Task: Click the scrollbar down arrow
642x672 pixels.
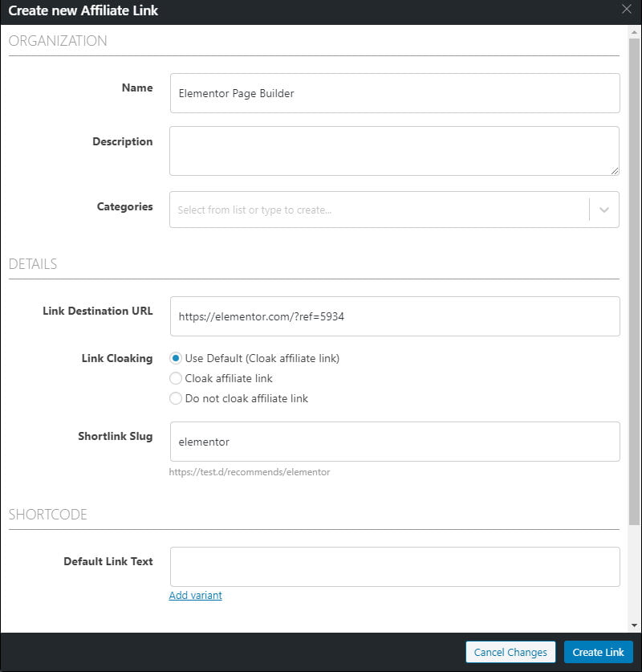Action: click(634, 625)
